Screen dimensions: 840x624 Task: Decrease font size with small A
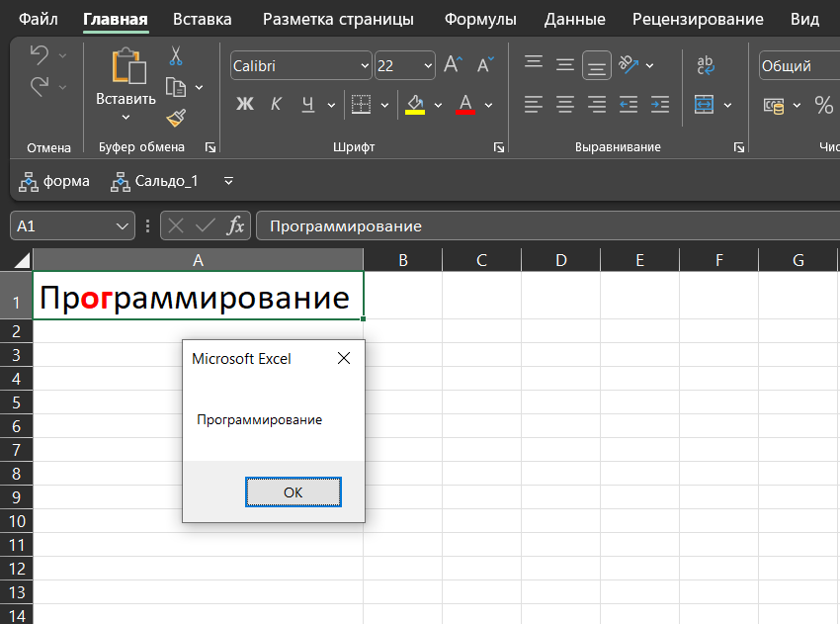pyautogui.click(x=485, y=65)
